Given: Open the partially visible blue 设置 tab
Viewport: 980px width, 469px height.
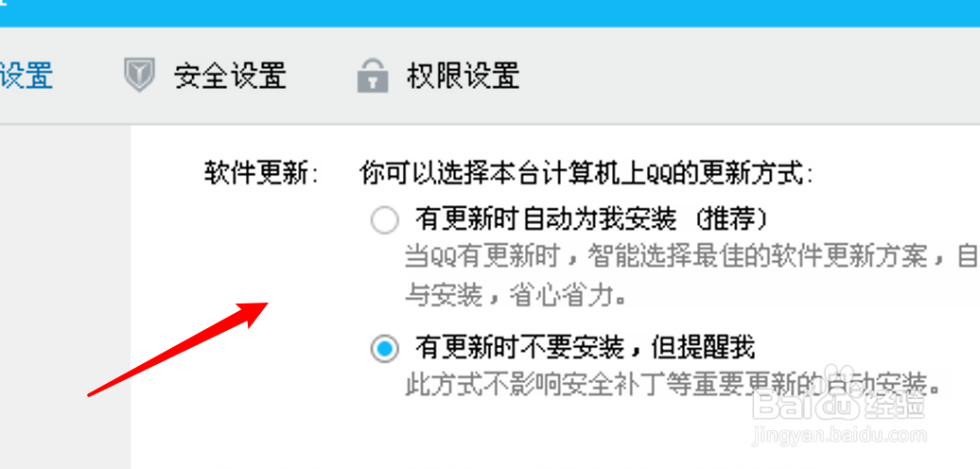Looking at the screenshot, I should (x=26, y=76).
